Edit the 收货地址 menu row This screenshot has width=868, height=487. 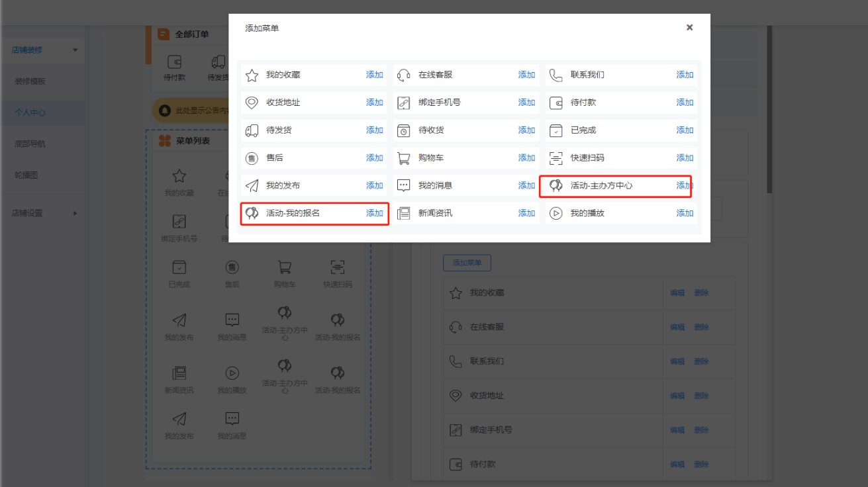(677, 396)
